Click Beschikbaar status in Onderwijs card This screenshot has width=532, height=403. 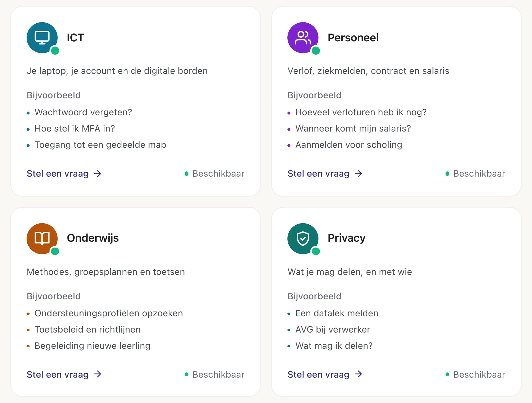(x=215, y=374)
